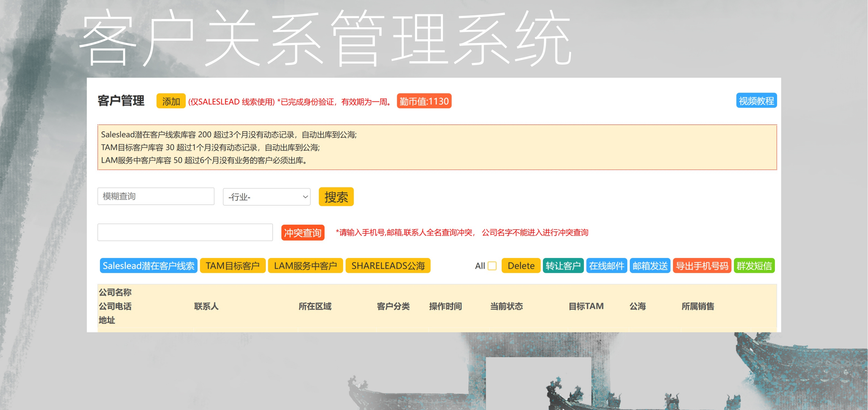Open the 视频教程 video tutorial

click(756, 101)
